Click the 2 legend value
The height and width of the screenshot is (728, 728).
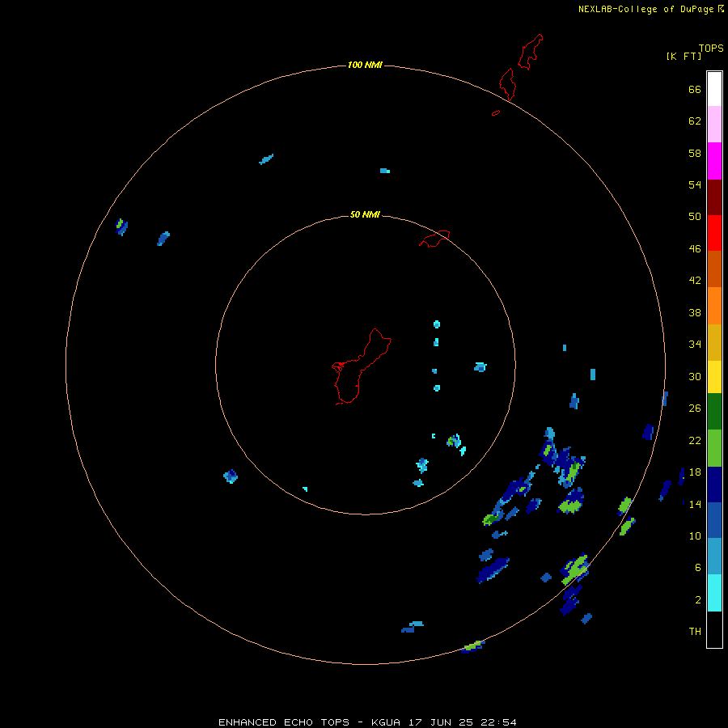[x=698, y=599]
